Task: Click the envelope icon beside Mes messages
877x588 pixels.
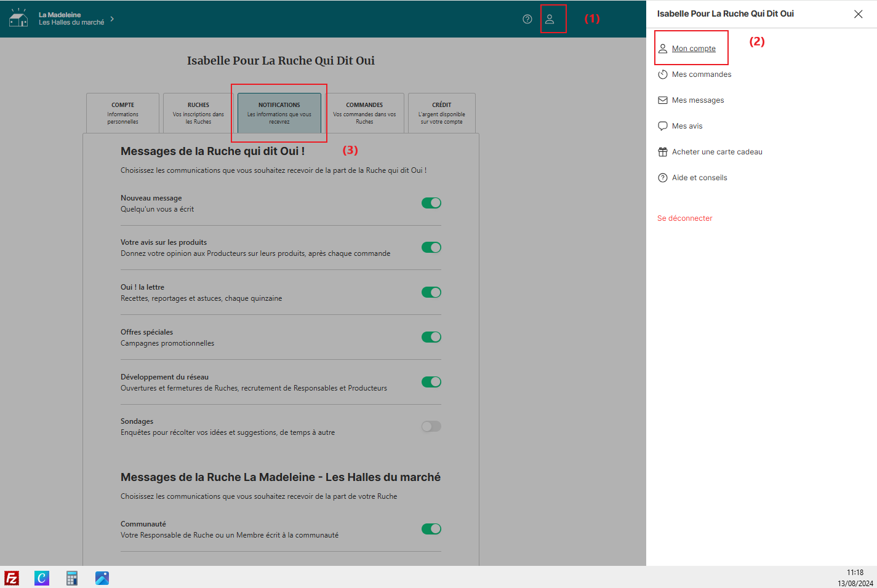Action: 663,100
